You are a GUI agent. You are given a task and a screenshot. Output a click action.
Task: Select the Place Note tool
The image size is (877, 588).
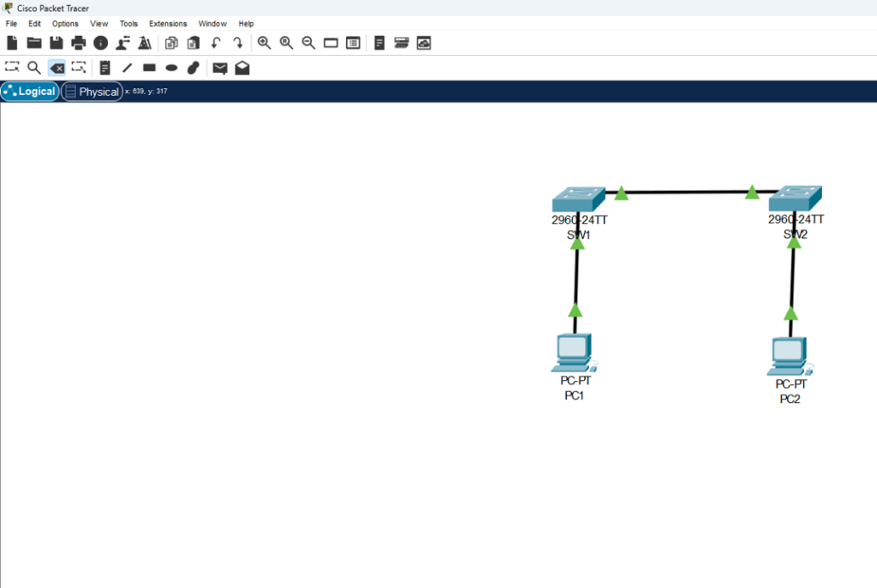(x=104, y=68)
